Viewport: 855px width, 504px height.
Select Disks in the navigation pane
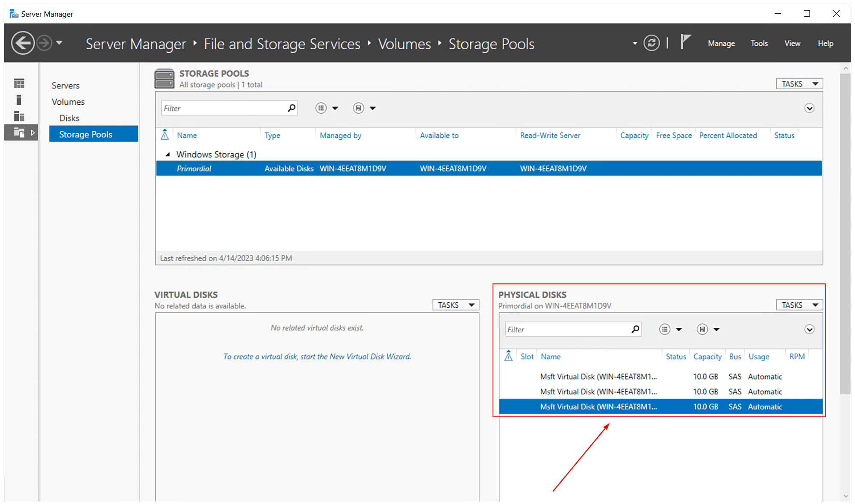(69, 118)
